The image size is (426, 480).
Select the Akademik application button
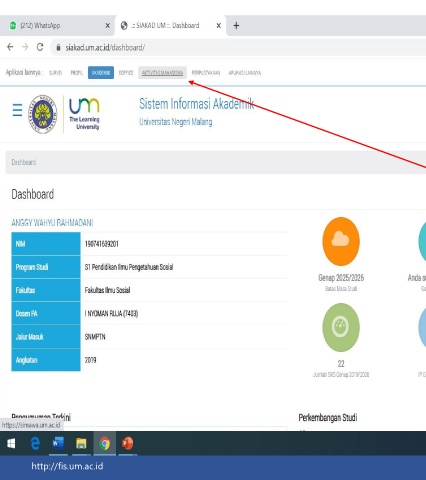101,73
